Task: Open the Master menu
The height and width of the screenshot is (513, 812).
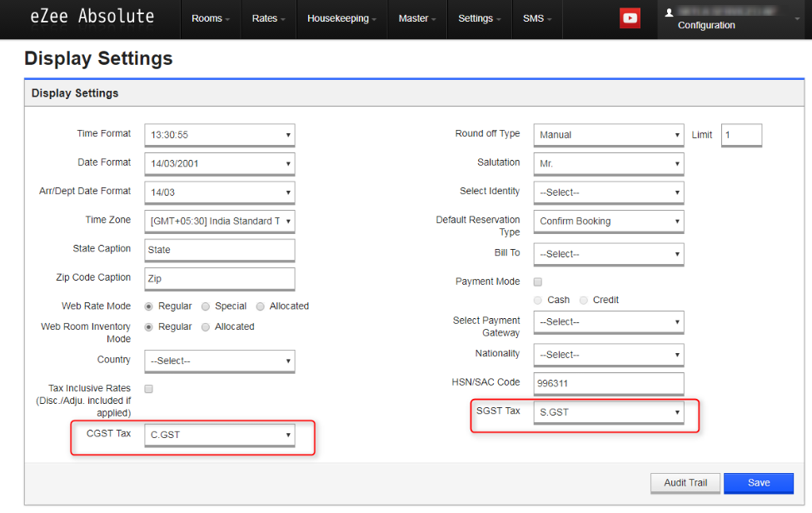Action: [417, 18]
